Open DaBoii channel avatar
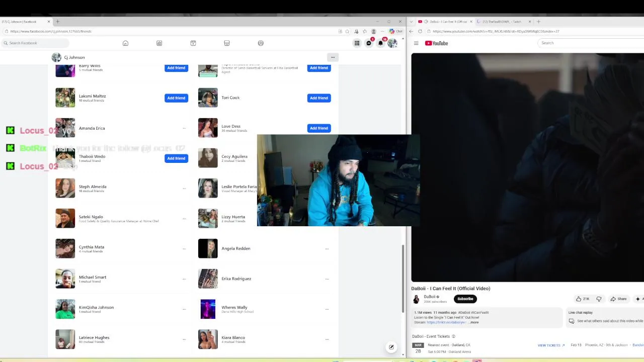This screenshot has width=644, height=362. pyautogui.click(x=416, y=299)
